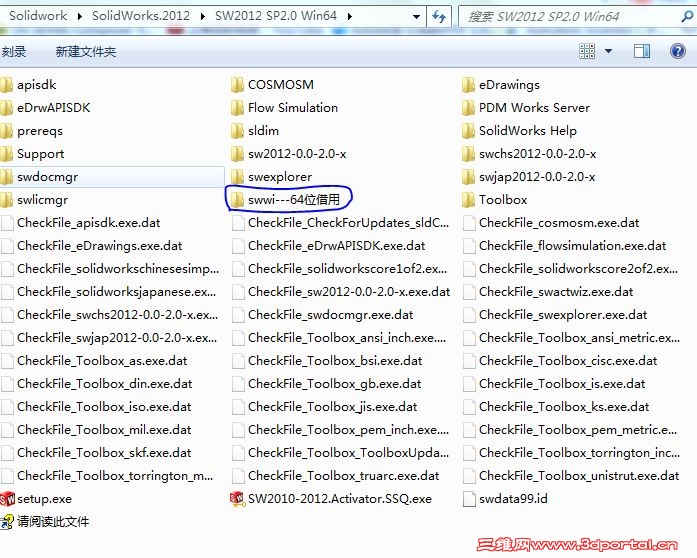Select CheckFile_Toolbox_is.exe.dat
This screenshot has height=558, width=697.
click(x=554, y=384)
